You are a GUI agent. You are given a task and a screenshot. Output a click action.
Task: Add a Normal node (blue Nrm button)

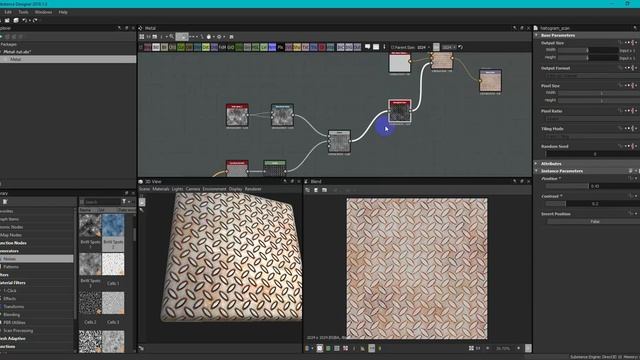click(x=272, y=47)
